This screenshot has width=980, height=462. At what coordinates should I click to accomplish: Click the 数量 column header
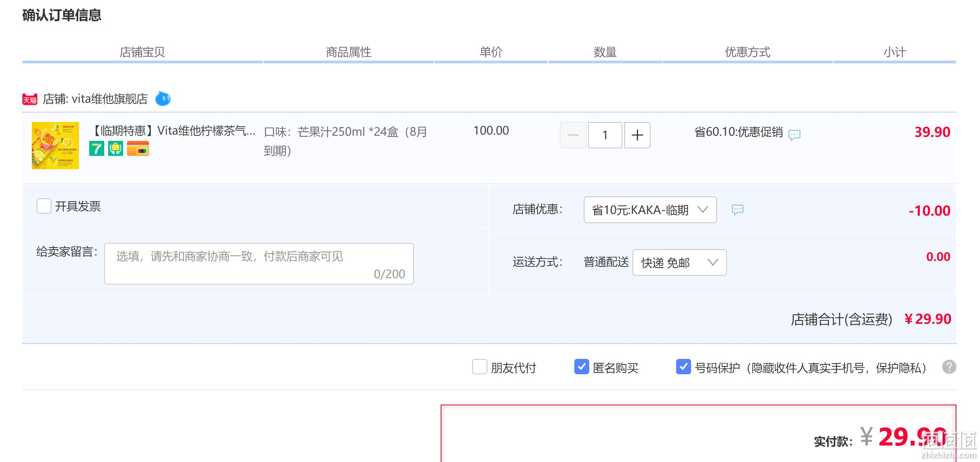[x=605, y=52]
